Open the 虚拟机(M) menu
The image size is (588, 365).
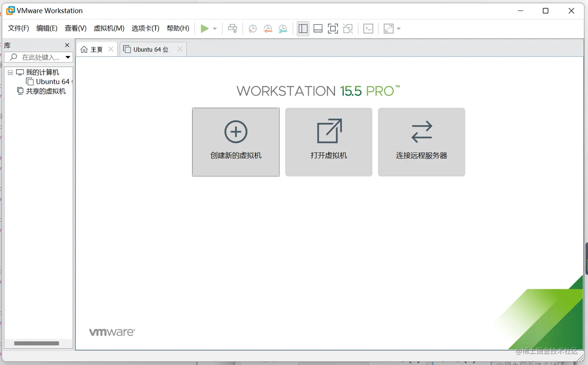click(x=109, y=28)
